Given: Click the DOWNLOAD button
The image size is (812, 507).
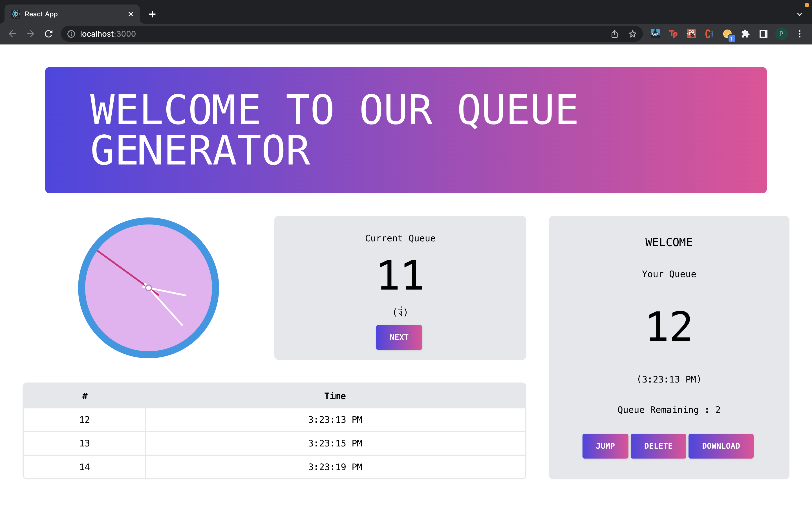Looking at the screenshot, I should (x=721, y=446).
